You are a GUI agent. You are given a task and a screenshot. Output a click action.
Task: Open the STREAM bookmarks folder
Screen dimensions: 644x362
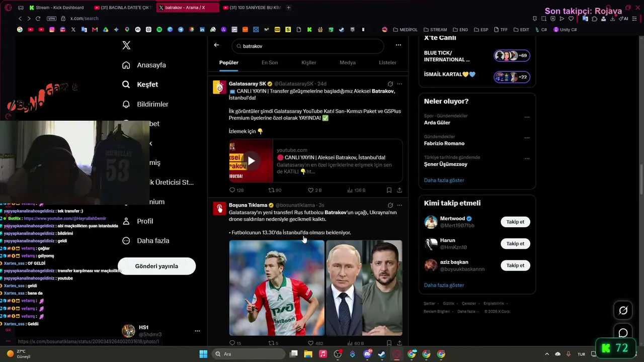[435, 30]
